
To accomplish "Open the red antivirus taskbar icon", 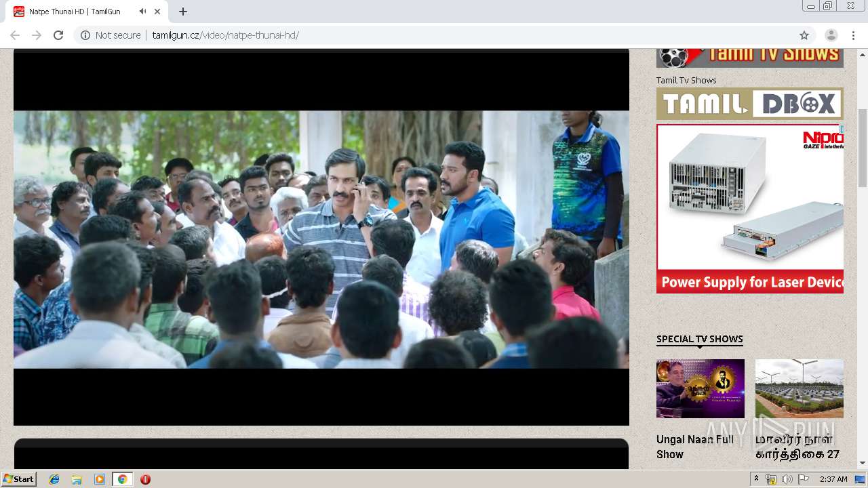I will tap(145, 479).
